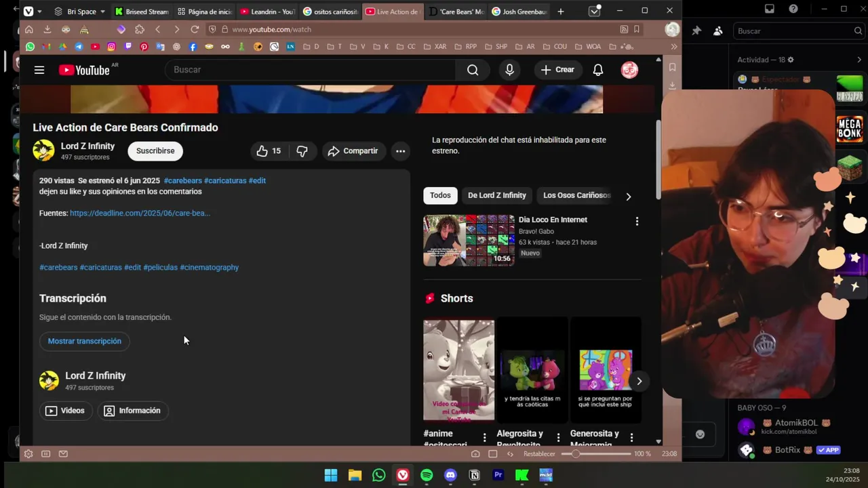Switch to 'Care Bears' Mo Deadline tab
The height and width of the screenshot is (488, 868).
456,12
